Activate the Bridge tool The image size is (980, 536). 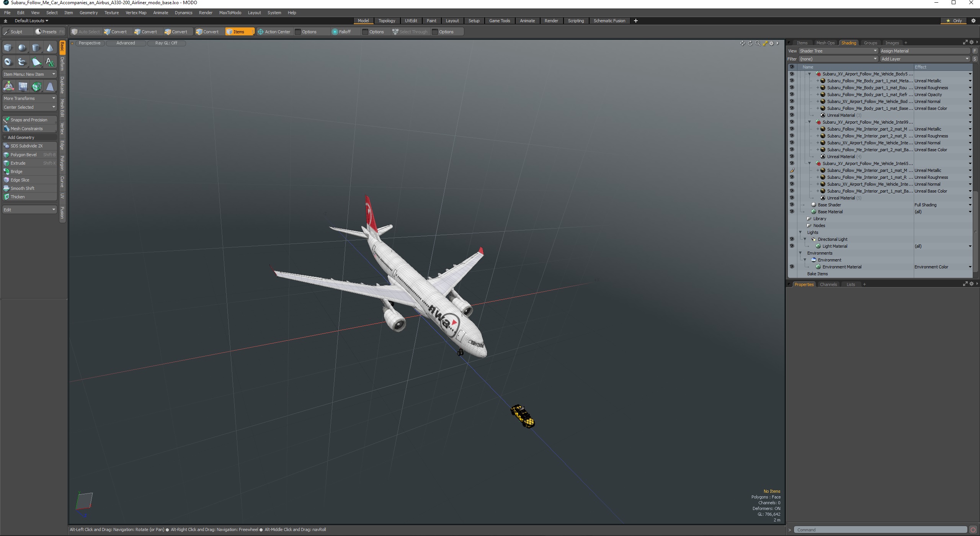coord(30,172)
